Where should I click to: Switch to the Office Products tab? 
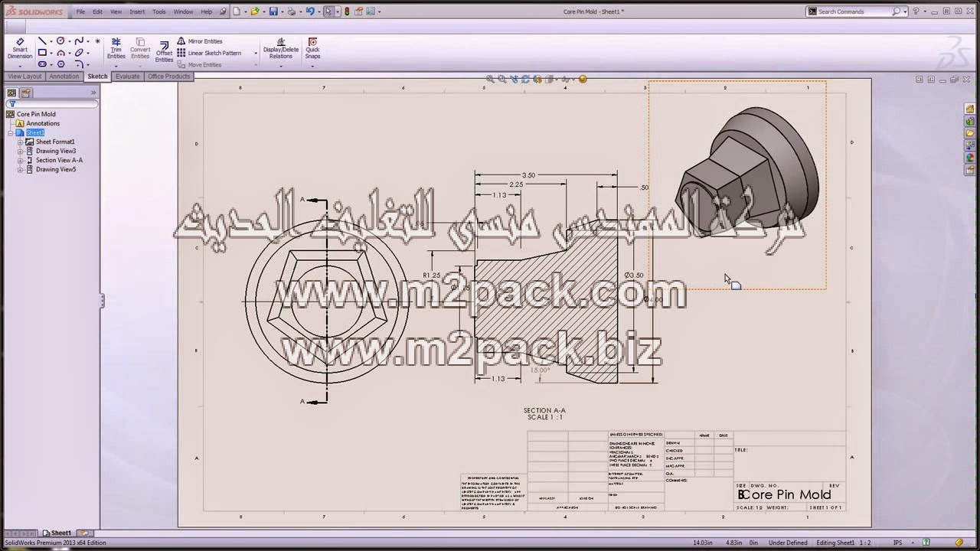coord(168,77)
